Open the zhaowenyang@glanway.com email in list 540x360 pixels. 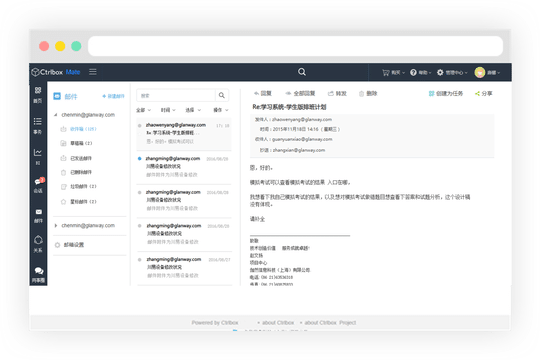(184, 133)
